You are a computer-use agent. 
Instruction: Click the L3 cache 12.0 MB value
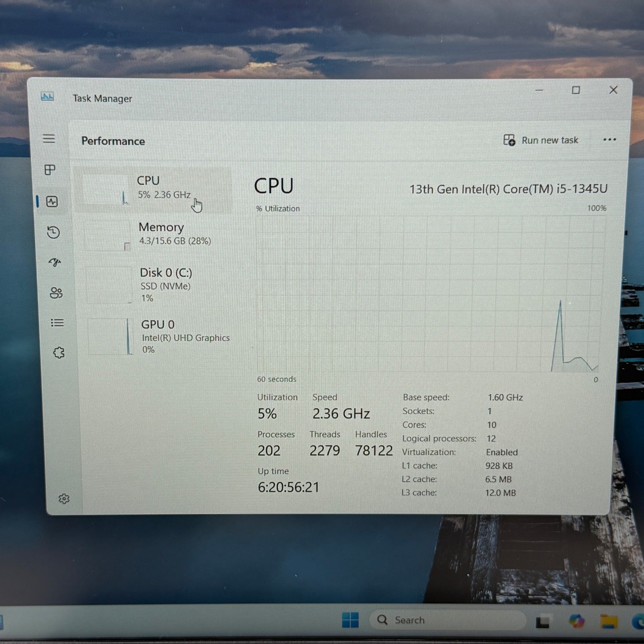coord(500,493)
